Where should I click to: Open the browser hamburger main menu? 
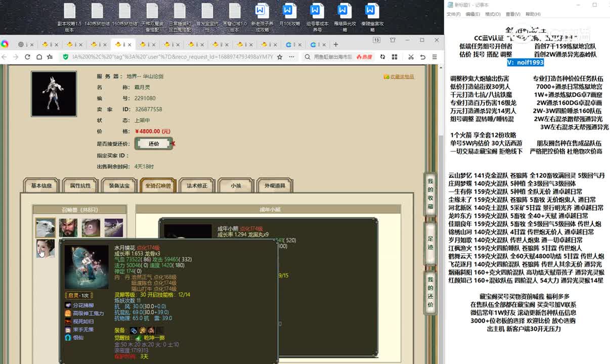pos(434,57)
